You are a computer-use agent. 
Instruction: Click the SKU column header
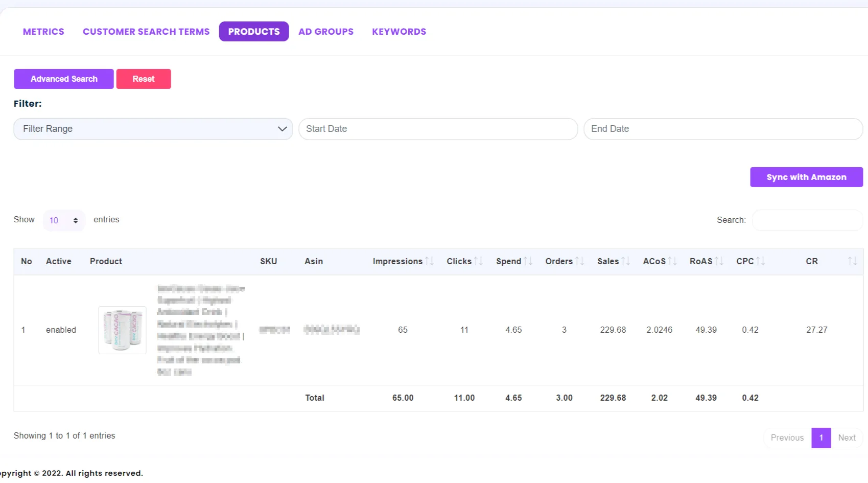(268, 262)
